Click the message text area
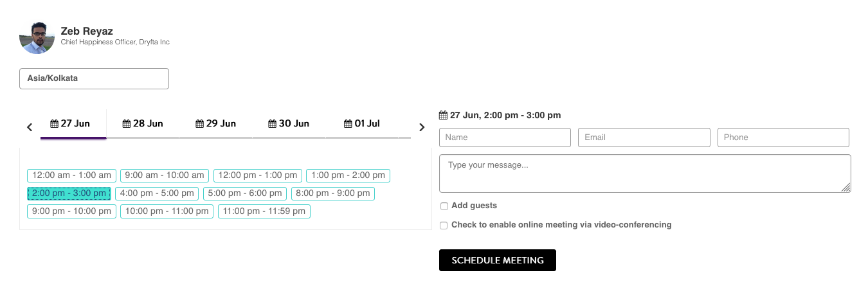 [644, 173]
